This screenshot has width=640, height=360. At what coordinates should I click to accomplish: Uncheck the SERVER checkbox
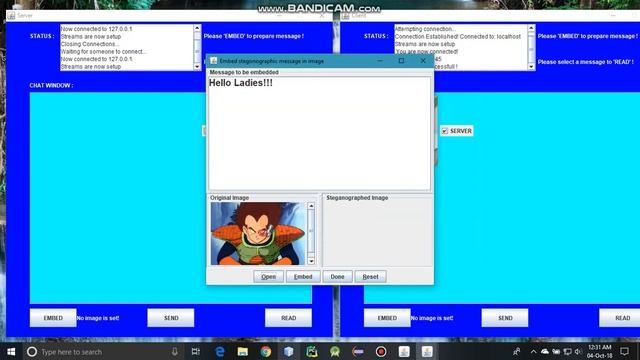pyautogui.click(x=445, y=131)
